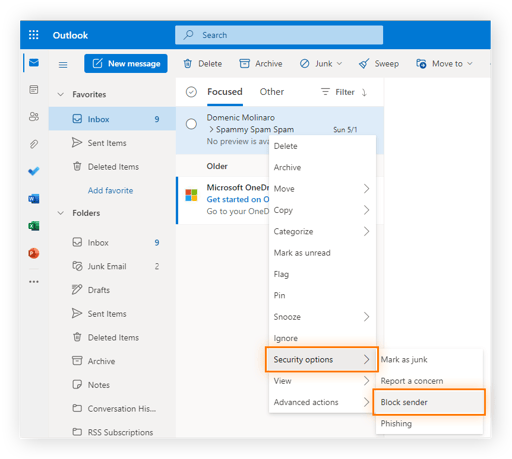The image size is (512, 459).
Task: Toggle the hamburger navigation pane icon
Action: pos(63,64)
